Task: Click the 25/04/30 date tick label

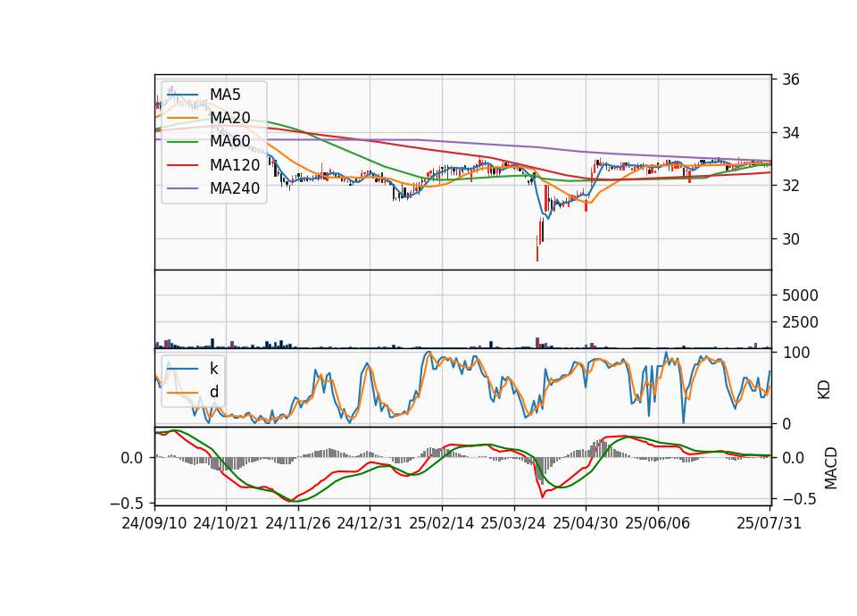Action: point(586,523)
